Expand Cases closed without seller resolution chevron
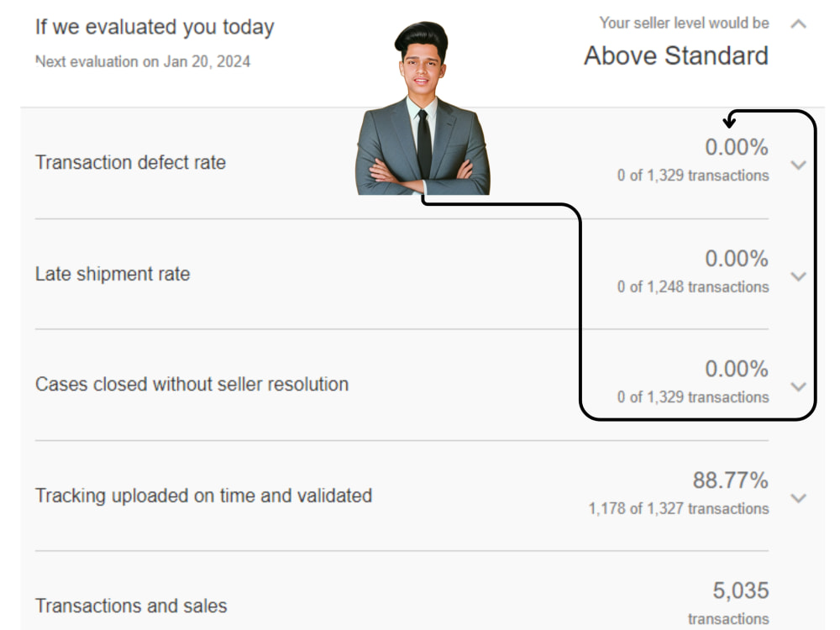Image resolution: width=840 pixels, height=630 pixels. coord(799,386)
